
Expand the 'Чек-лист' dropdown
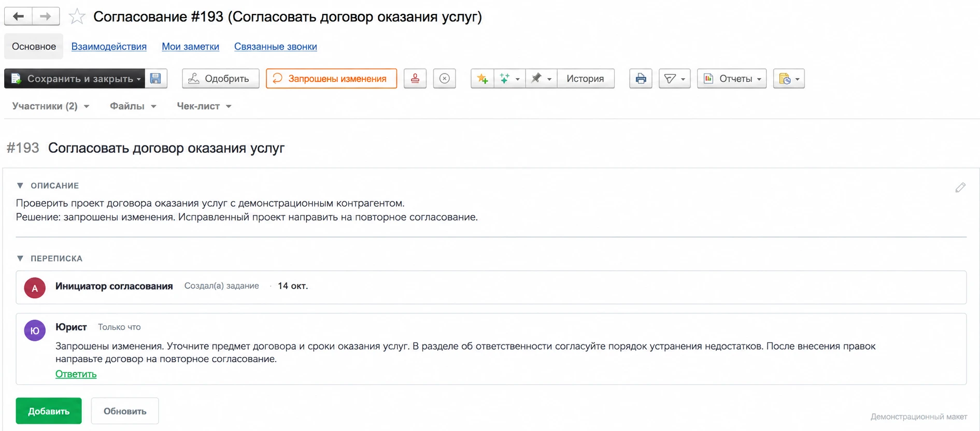click(x=204, y=106)
